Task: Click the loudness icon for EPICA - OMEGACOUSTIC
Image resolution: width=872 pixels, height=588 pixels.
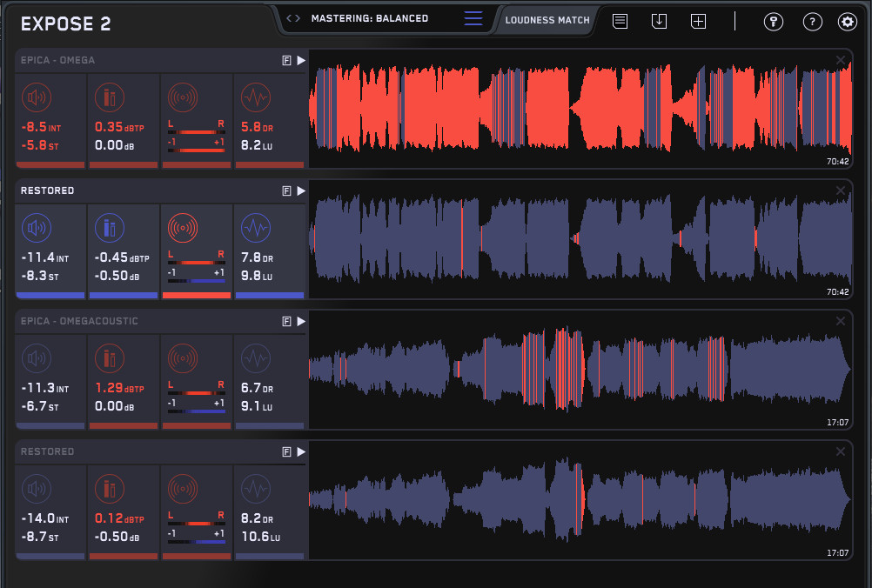Action: 37,358
